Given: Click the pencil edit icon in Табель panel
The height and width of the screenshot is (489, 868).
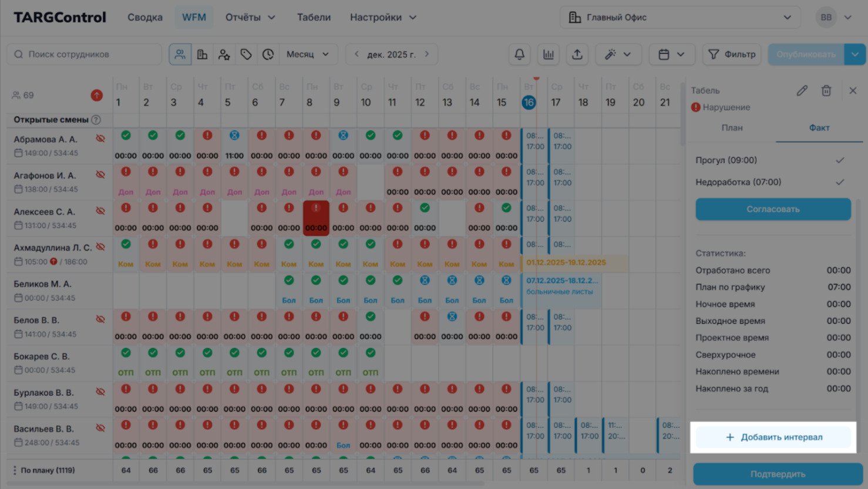Looking at the screenshot, I should coord(802,90).
